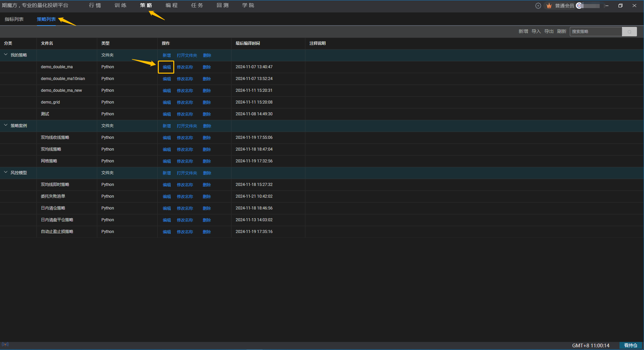Click the 看持仓 button in the status bar

630,345
